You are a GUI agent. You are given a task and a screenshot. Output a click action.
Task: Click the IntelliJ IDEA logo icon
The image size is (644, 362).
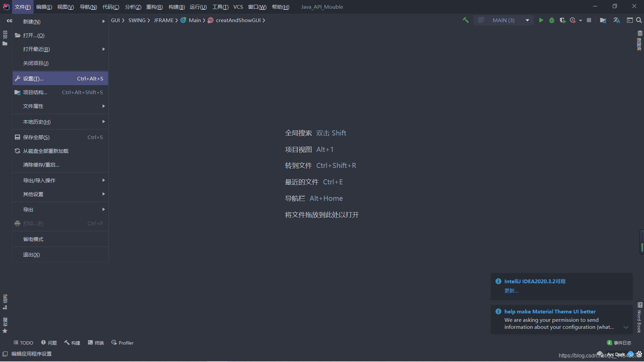click(6, 7)
